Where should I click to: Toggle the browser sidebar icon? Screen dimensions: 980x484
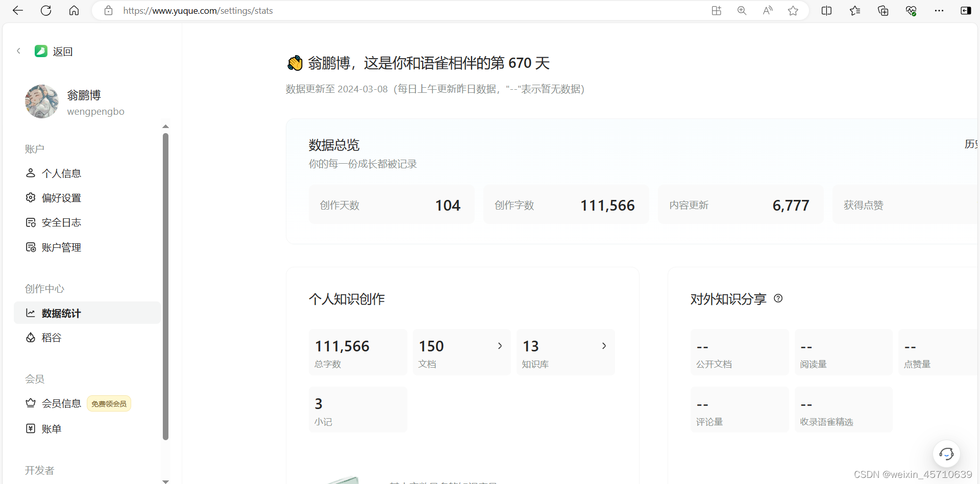tap(966, 11)
